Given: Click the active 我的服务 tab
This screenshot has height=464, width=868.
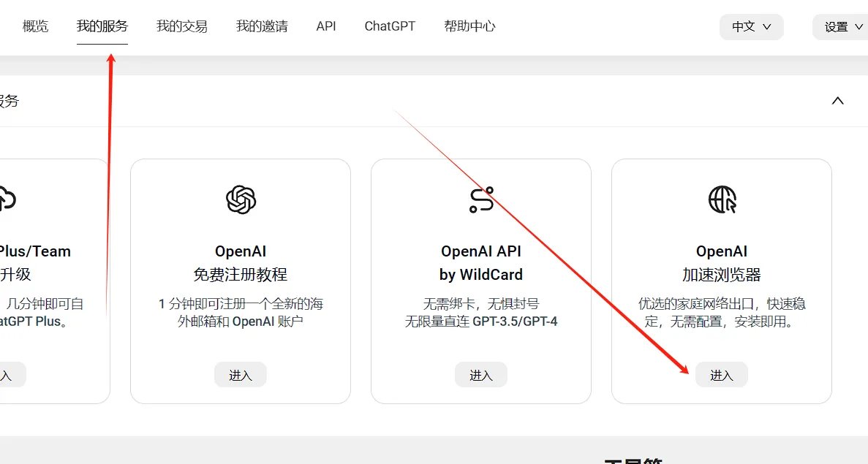Looking at the screenshot, I should 102,26.
